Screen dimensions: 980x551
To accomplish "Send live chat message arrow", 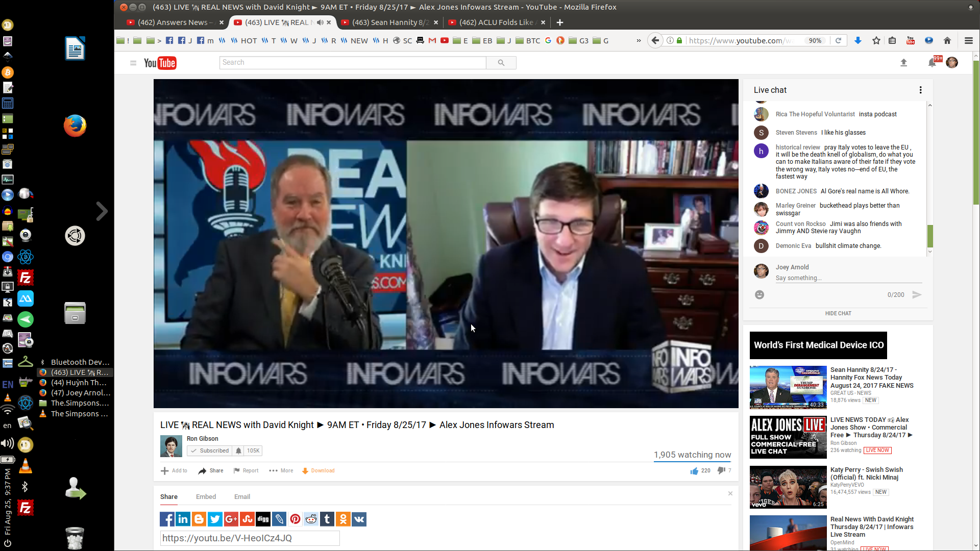I will pos(917,294).
